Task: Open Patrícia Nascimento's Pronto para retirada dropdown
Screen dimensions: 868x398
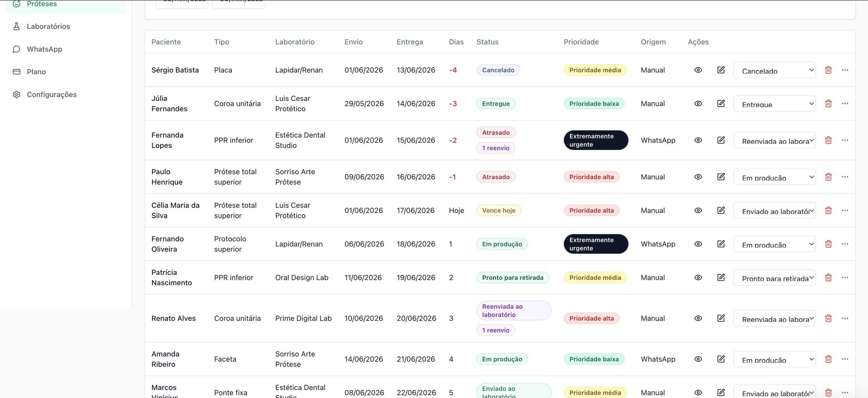Action: pos(774,277)
